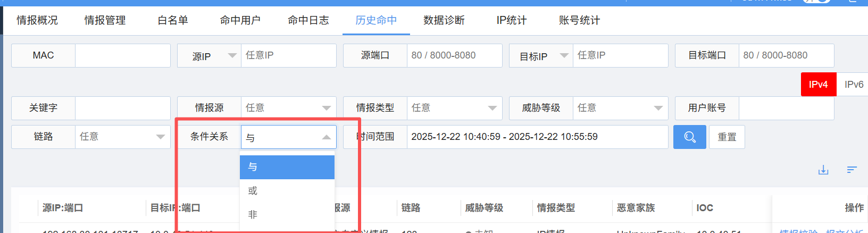The image size is (868, 233).
Task: Click the 时间范围 date range field
Action: point(536,137)
